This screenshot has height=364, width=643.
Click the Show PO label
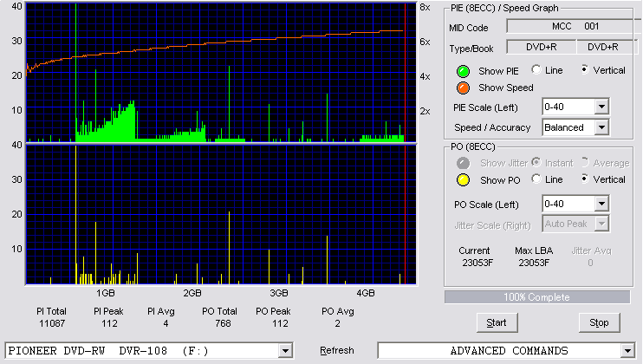tap(500, 180)
